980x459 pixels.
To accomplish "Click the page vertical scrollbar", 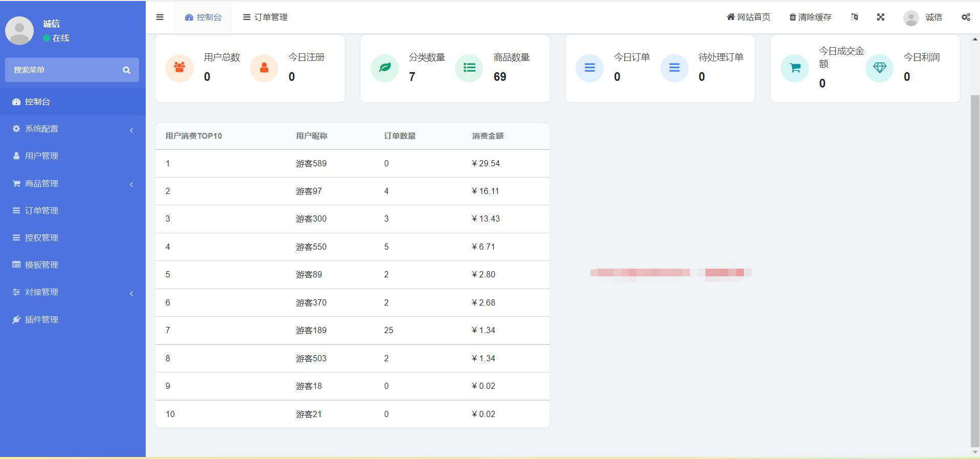I will tap(975, 271).
